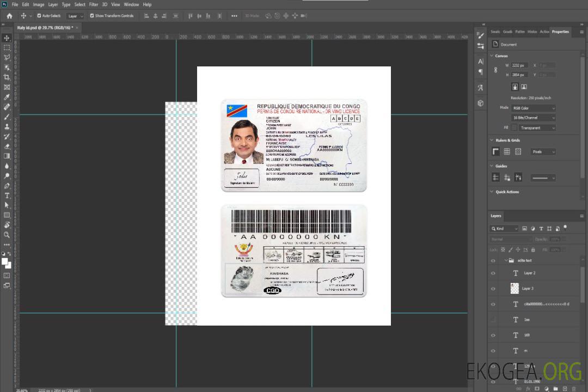Hide the Layer 2 text layer
588x392 pixels.
tap(493, 273)
